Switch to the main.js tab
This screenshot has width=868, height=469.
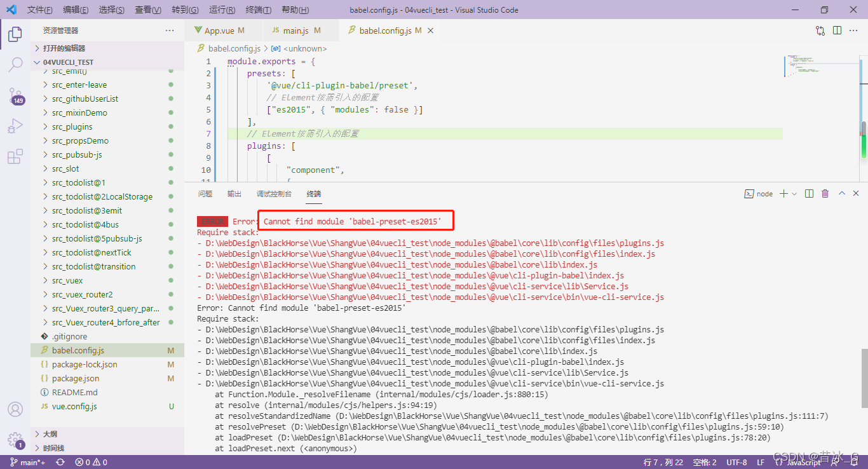pos(296,31)
